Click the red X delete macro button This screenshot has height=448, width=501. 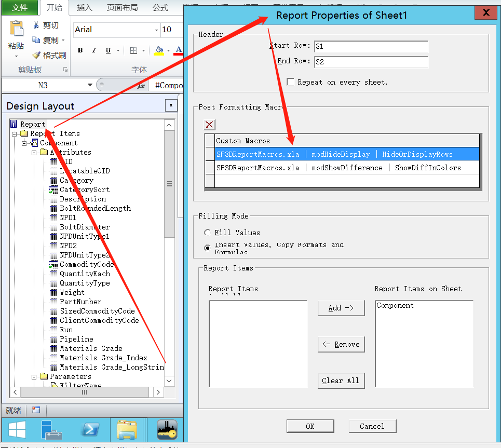[210, 125]
